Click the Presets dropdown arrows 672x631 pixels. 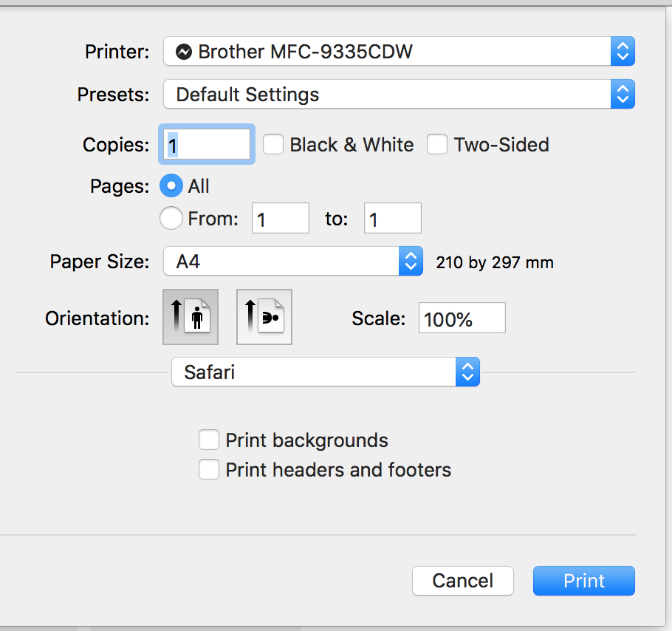pyautogui.click(x=623, y=95)
